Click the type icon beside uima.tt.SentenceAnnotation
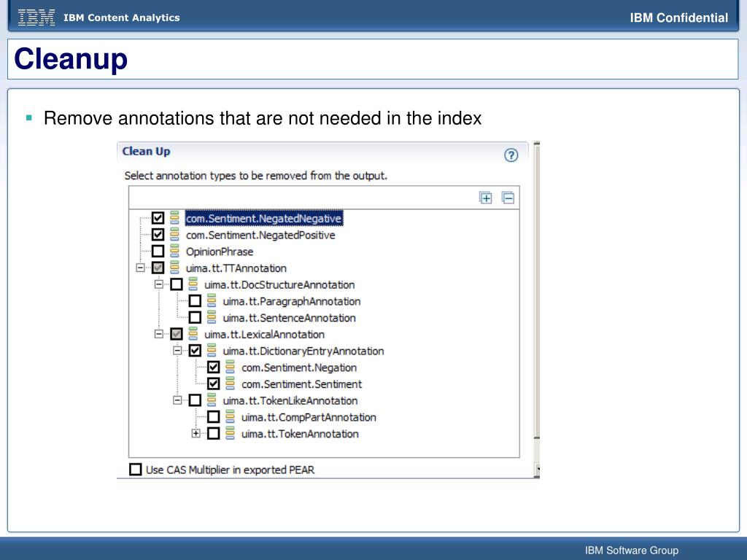Screen dimensions: 747x560 pos(212,318)
